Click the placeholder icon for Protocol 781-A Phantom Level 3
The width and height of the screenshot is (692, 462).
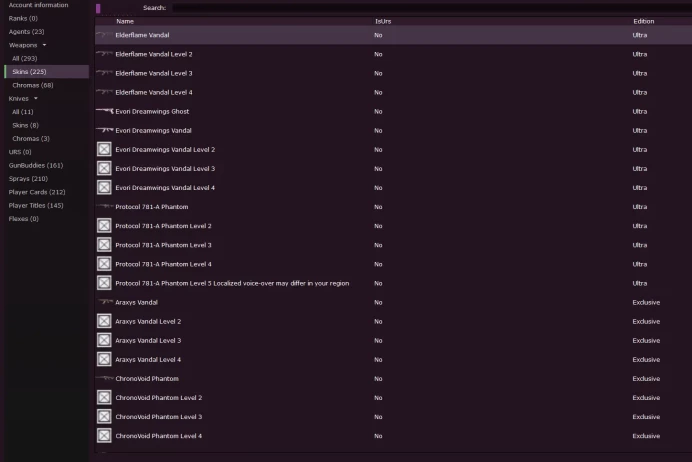point(104,244)
